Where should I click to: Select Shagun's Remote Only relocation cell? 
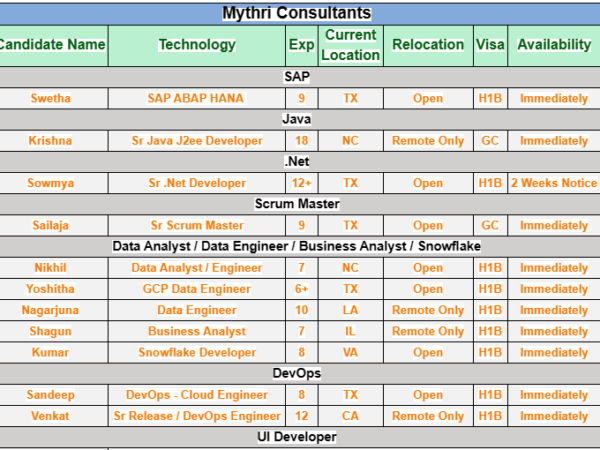tap(427, 331)
